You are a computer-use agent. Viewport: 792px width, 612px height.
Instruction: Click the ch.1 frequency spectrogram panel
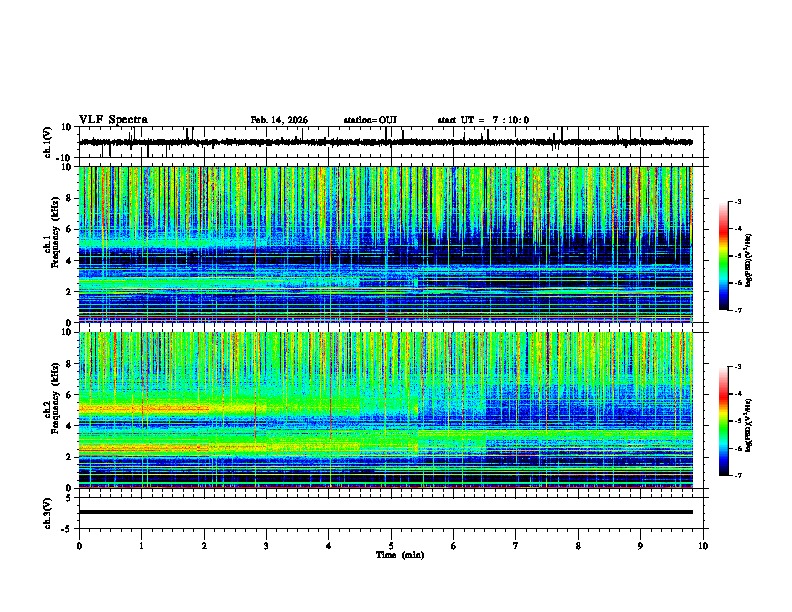[386, 244]
